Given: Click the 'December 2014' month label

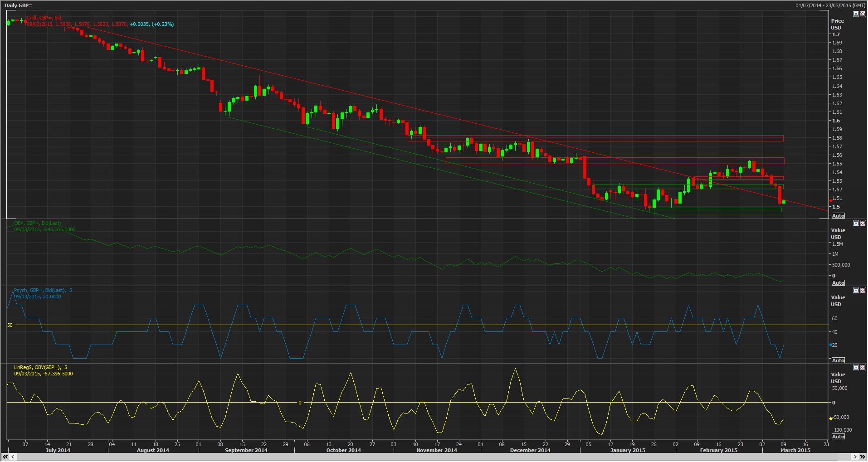Looking at the screenshot, I should coord(530,450).
